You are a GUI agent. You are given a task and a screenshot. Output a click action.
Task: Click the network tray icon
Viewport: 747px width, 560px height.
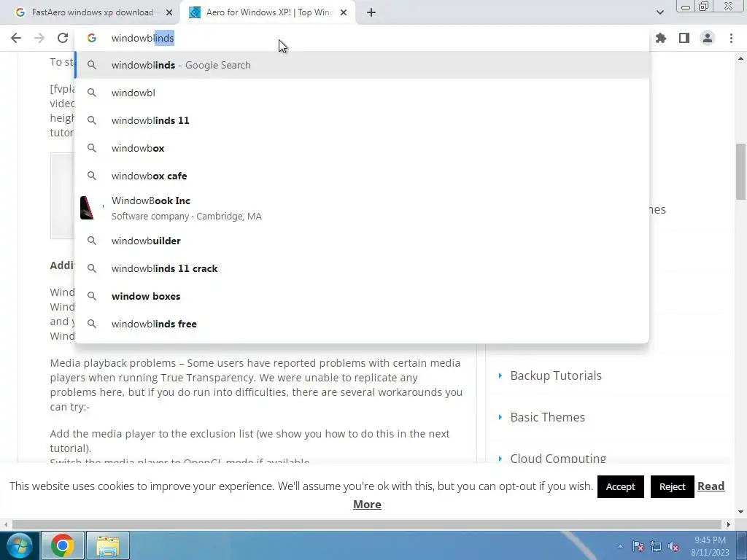pyautogui.click(x=656, y=547)
